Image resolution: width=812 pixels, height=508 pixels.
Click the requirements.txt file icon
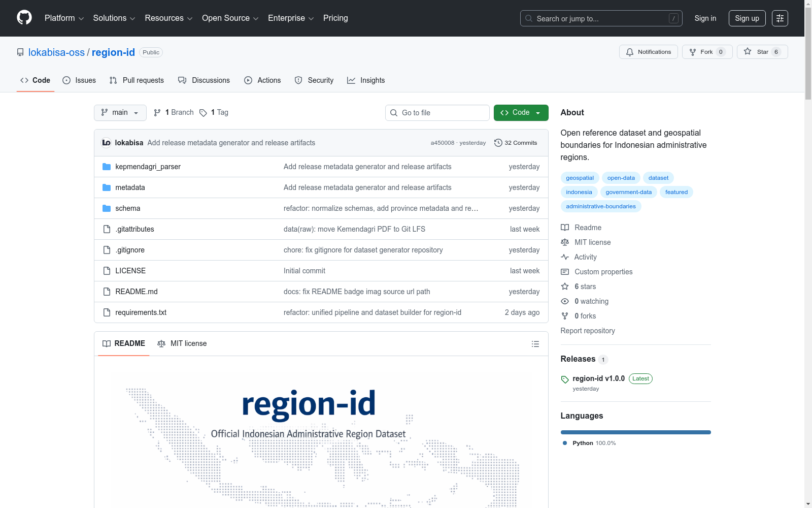click(107, 312)
